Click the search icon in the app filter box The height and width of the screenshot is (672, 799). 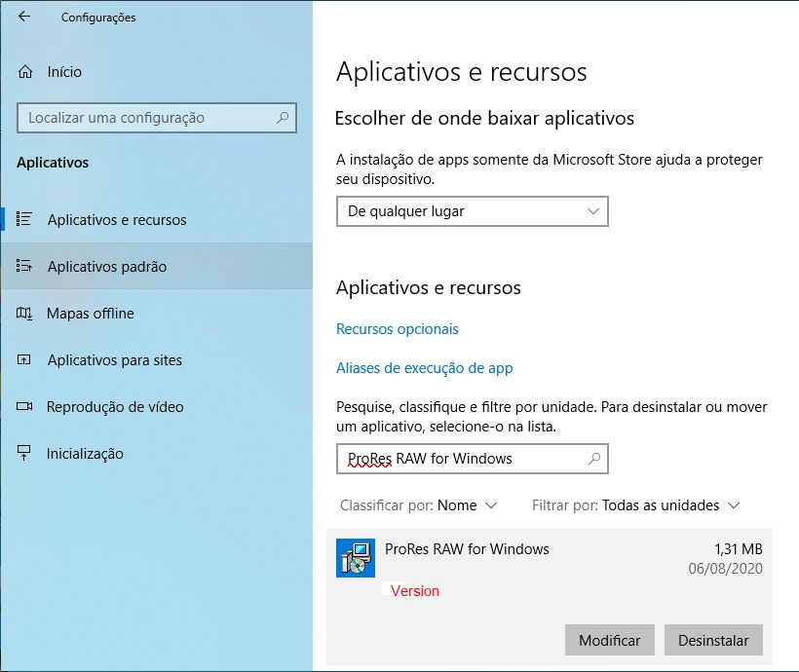coord(593,459)
